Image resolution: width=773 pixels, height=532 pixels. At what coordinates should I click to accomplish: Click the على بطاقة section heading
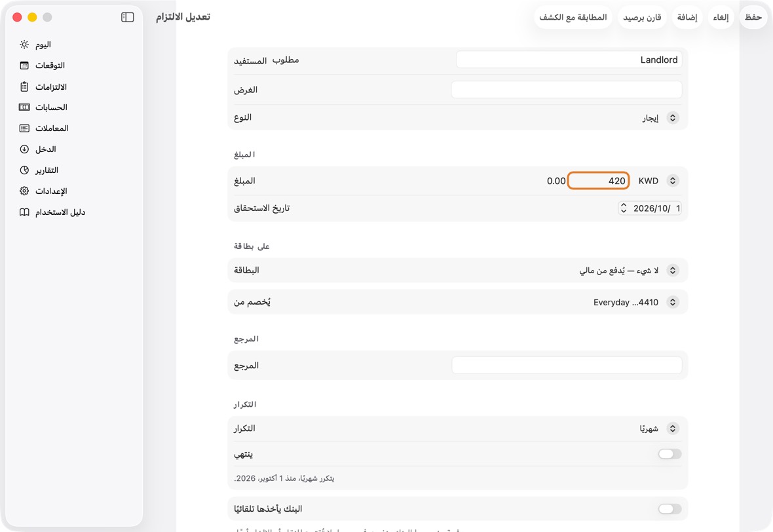pyautogui.click(x=252, y=246)
